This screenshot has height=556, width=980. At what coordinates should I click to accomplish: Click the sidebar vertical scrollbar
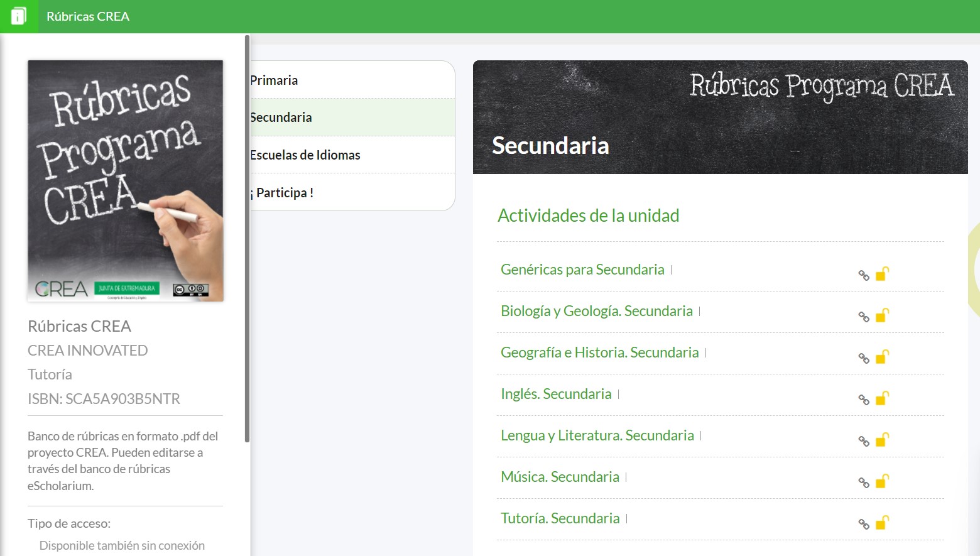[x=248, y=239]
